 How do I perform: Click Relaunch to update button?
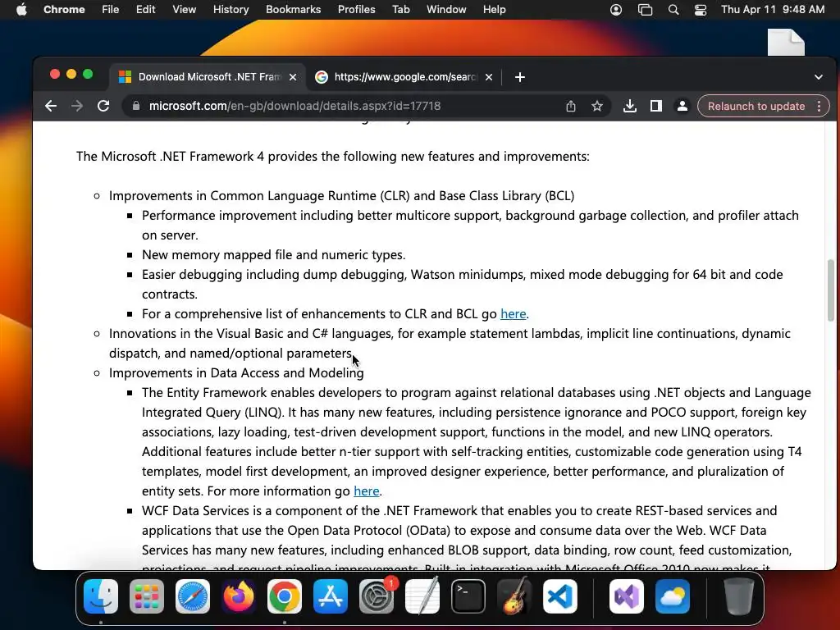tap(756, 106)
